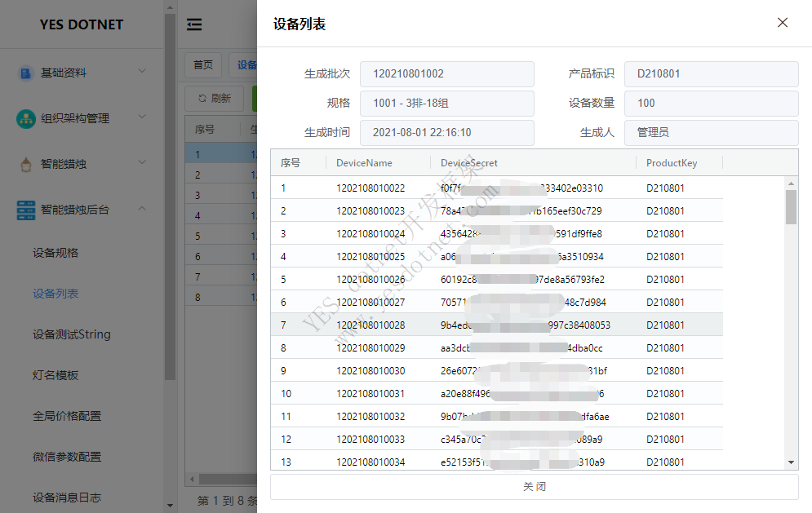
Task: Click the 组织架构管理 menu icon
Action: pyautogui.click(x=26, y=118)
